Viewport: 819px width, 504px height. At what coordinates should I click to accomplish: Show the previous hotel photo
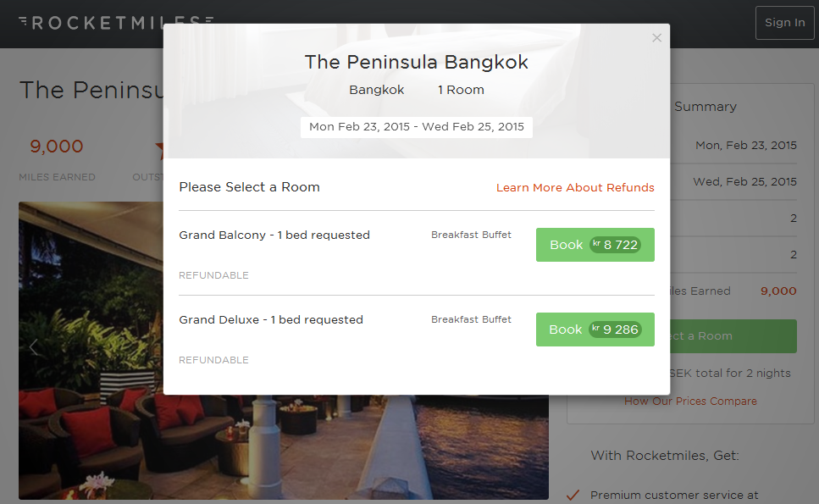pyautogui.click(x=34, y=347)
